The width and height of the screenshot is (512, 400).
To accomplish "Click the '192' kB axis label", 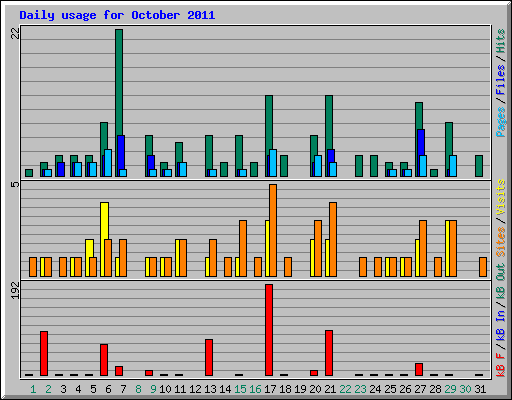I will [x=15, y=290].
